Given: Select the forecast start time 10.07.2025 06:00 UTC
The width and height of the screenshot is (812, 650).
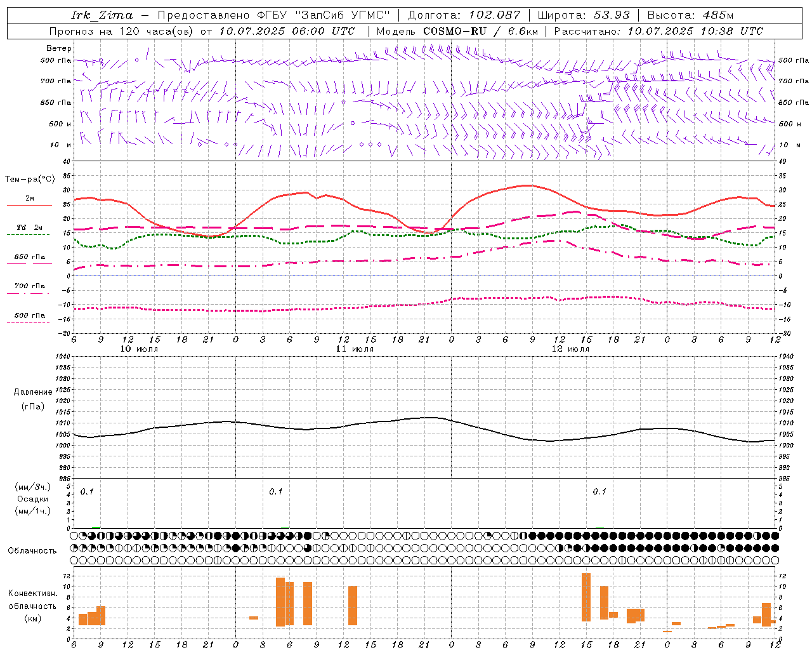Looking at the screenshot, I should 287,31.
